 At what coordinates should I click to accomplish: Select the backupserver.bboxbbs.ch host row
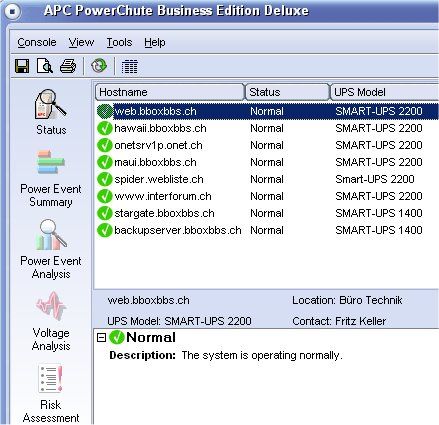coord(267,230)
